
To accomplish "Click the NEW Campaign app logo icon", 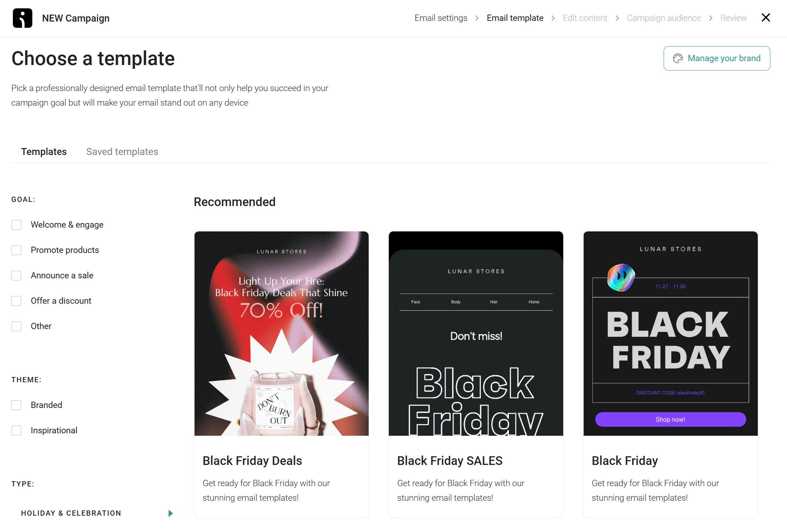I will tap(22, 18).
